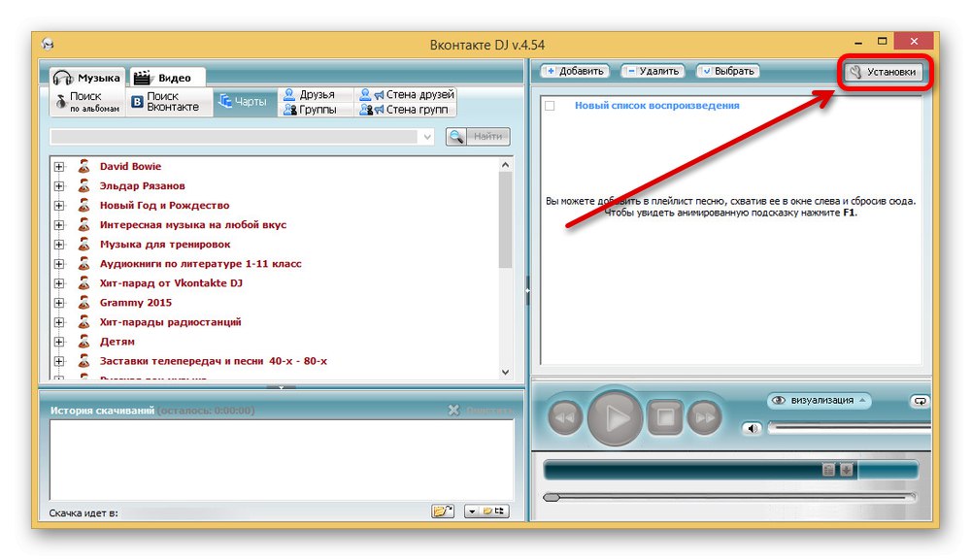
Task: Expand Аудиокниги по литературе node
Action: [x=59, y=264]
